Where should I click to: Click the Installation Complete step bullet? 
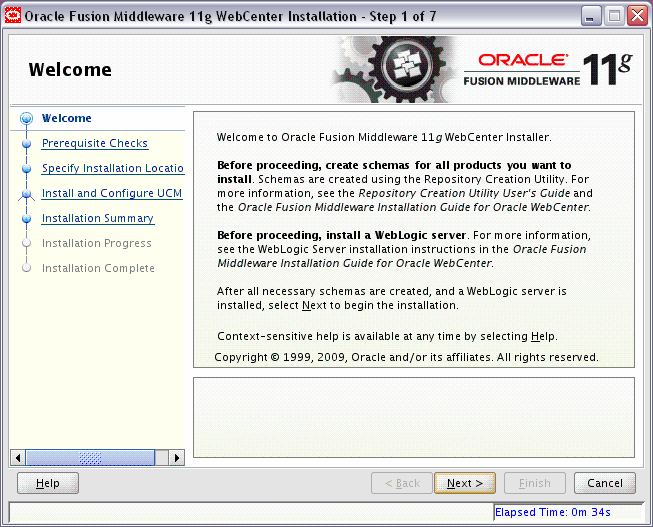tap(26, 268)
